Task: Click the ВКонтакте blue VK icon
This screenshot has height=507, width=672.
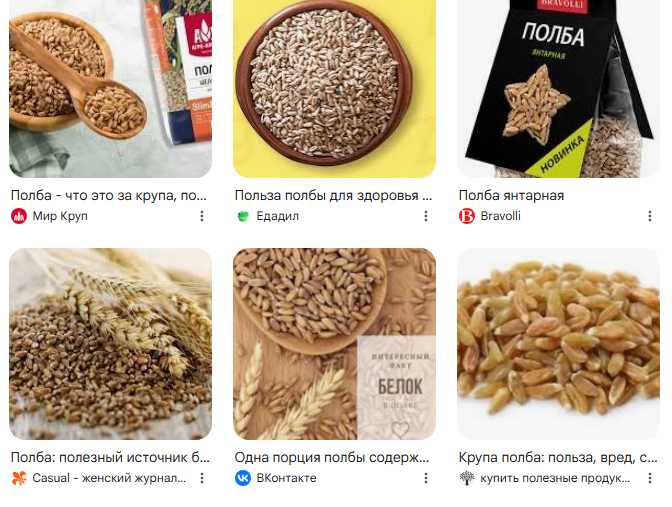Action: (243, 478)
